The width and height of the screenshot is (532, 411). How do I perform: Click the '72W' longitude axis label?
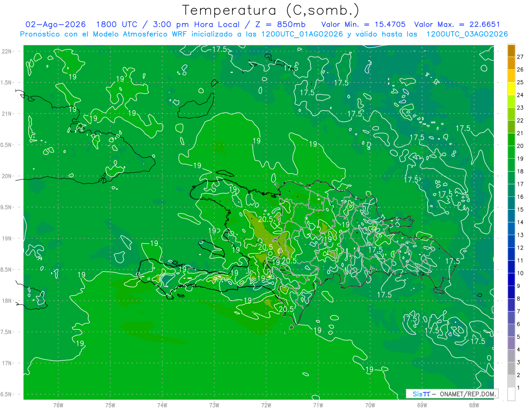pos(266,405)
